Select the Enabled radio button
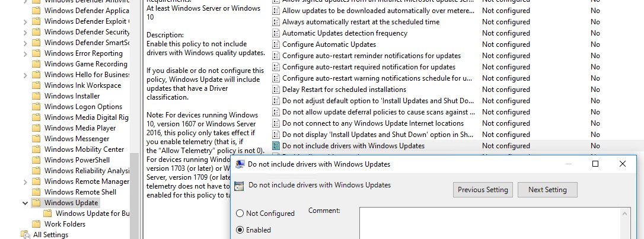The height and width of the screenshot is (239, 644). (240, 230)
